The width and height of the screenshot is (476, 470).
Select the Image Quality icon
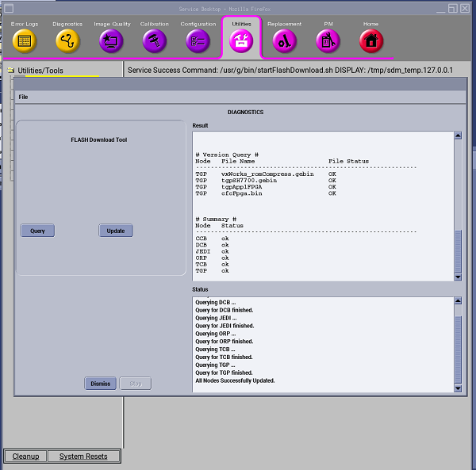(112, 40)
